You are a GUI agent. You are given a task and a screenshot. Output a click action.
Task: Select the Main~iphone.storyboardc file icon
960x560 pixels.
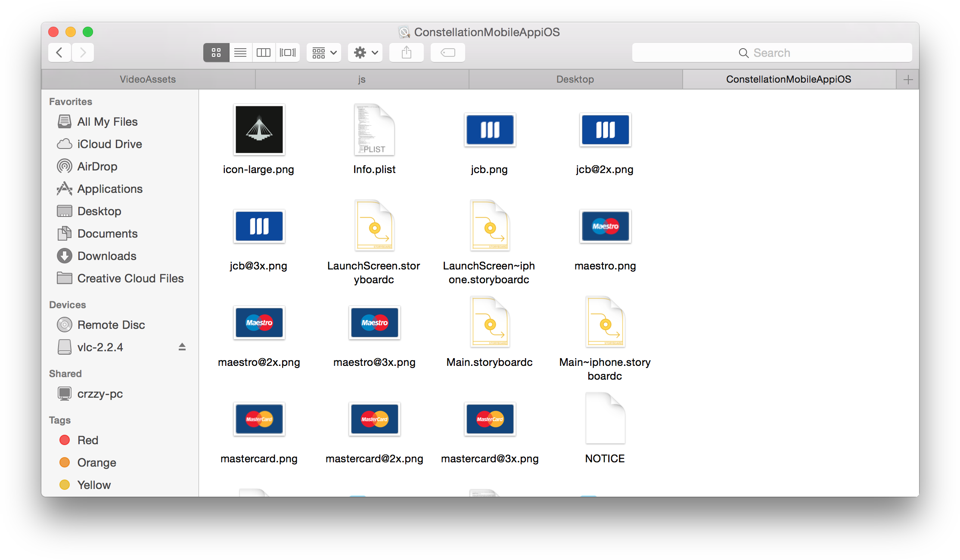click(605, 322)
